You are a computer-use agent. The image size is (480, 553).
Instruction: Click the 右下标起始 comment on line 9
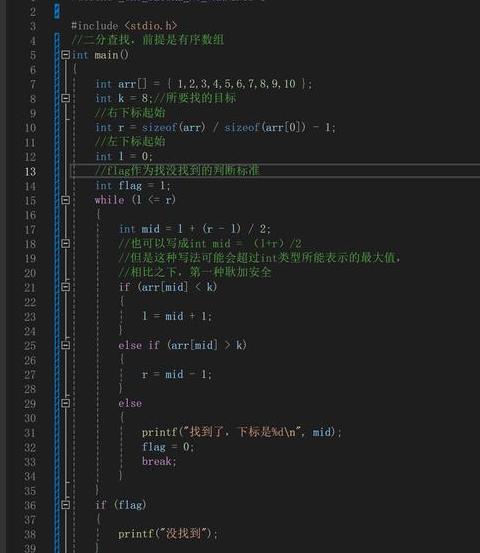coord(130,113)
